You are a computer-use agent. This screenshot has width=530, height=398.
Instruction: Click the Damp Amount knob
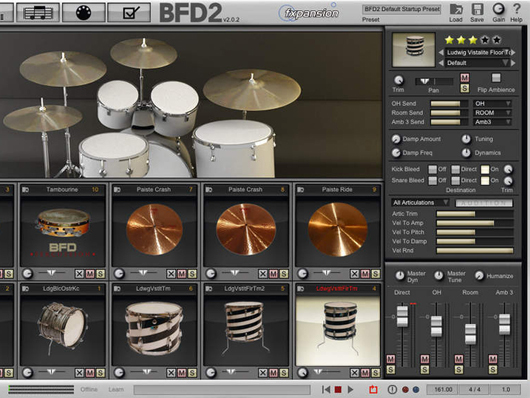coord(396,139)
